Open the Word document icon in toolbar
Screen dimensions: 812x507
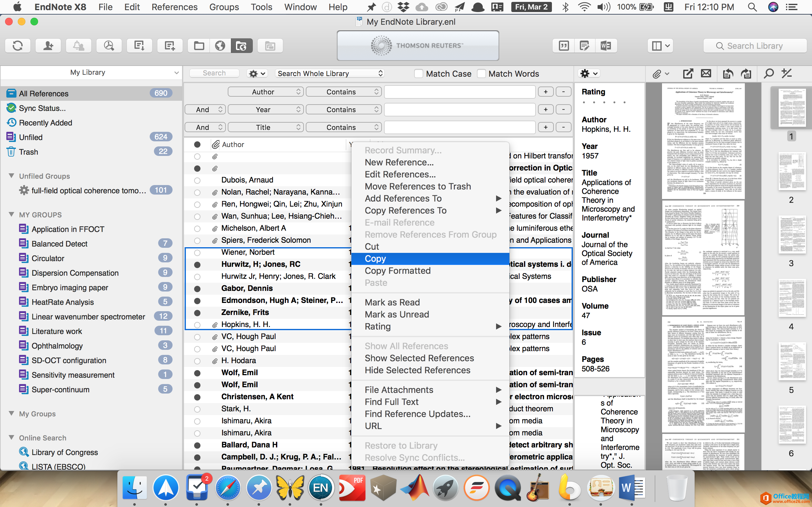click(606, 46)
